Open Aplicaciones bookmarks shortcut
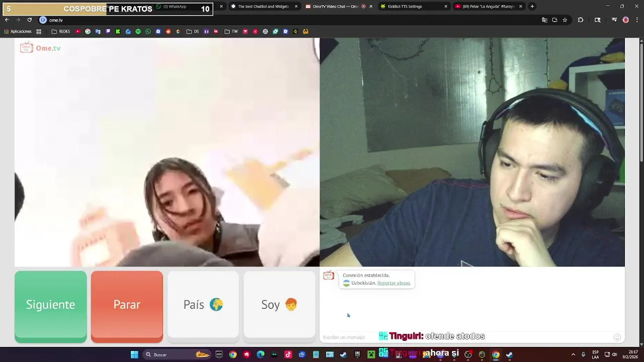 tap(18, 31)
